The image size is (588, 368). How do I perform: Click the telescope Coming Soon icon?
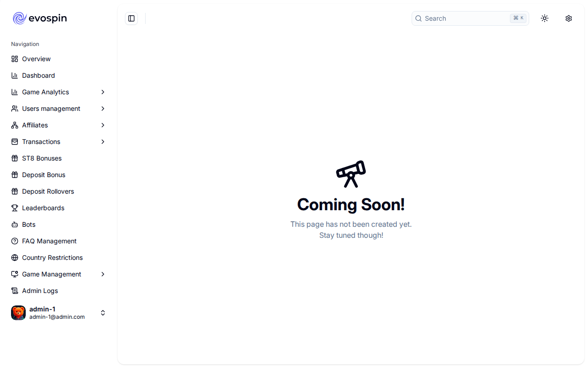pyautogui.click(x=351, y=174)
